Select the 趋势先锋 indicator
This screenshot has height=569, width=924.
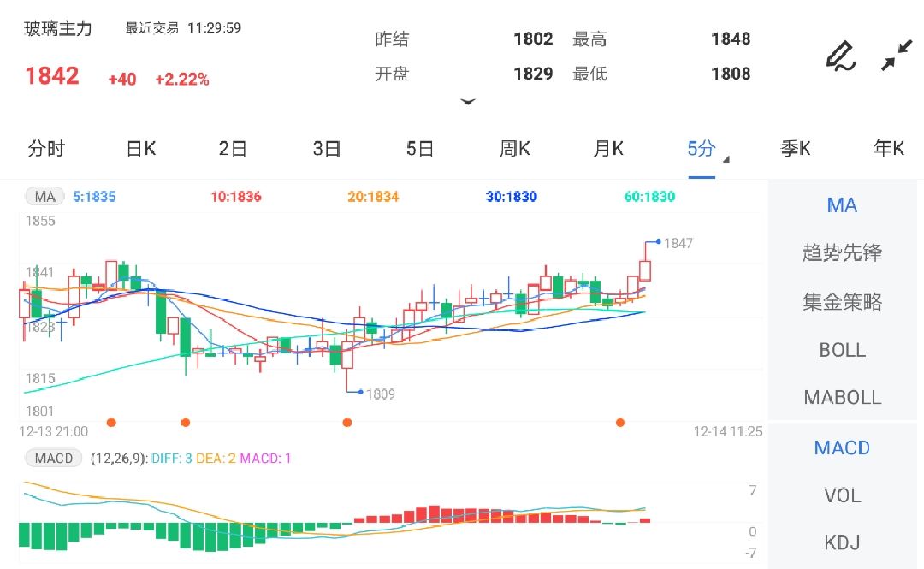click(842, 253)
